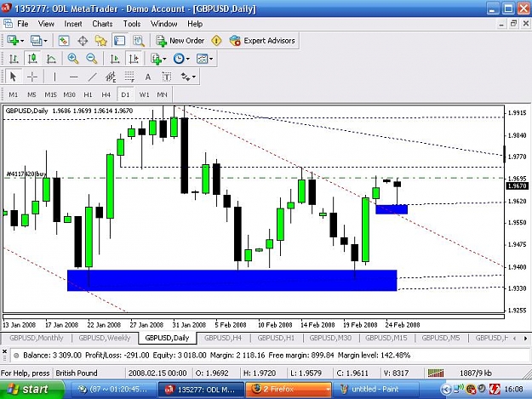Open the Tools menu

click(132, 24)
